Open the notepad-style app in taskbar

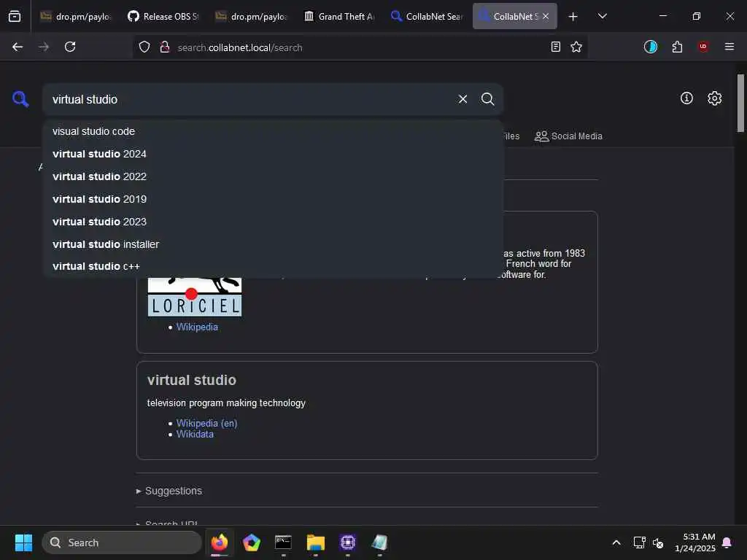379,542
